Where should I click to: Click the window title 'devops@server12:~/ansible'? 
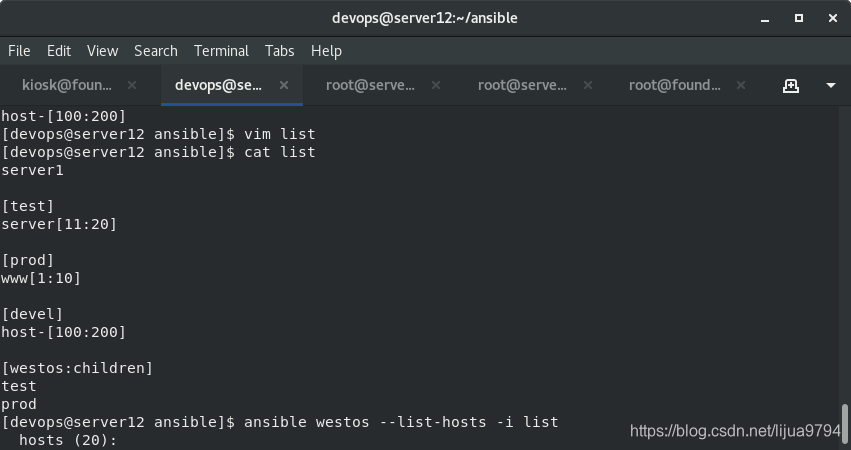point(425,18)
